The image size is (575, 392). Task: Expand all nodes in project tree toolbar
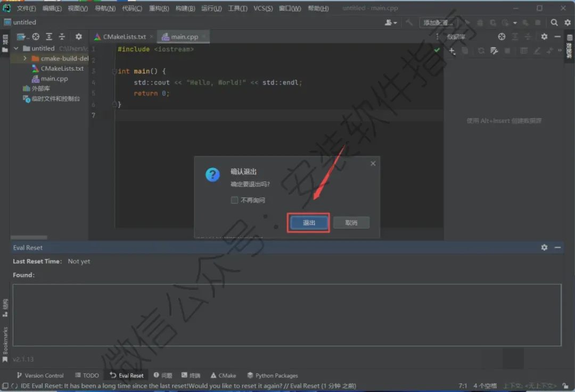pyautogui.click(x=49, y=37)
